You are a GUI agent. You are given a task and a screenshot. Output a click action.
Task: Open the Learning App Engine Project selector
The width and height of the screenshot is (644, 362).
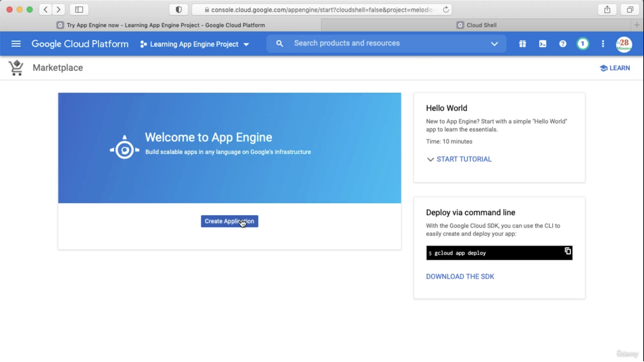[x=194, y=44]
